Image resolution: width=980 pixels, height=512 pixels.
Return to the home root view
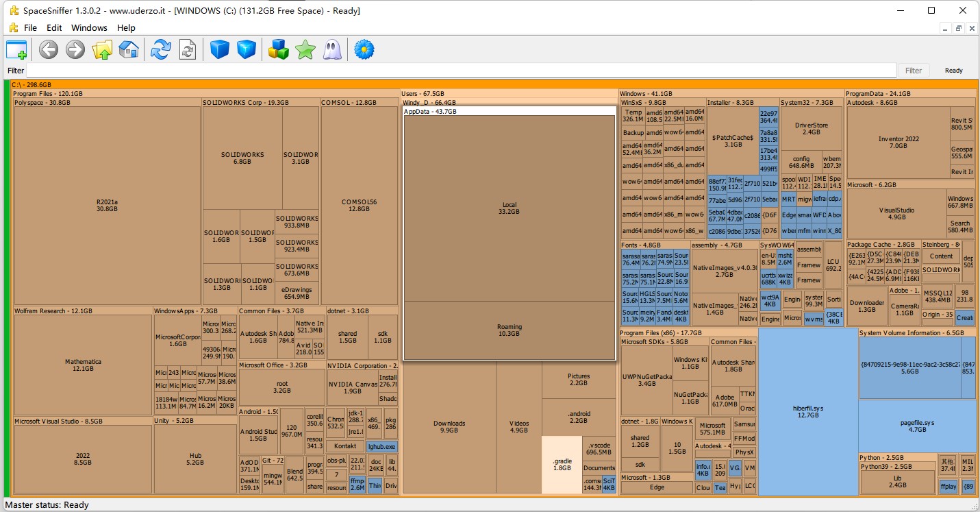129,49
